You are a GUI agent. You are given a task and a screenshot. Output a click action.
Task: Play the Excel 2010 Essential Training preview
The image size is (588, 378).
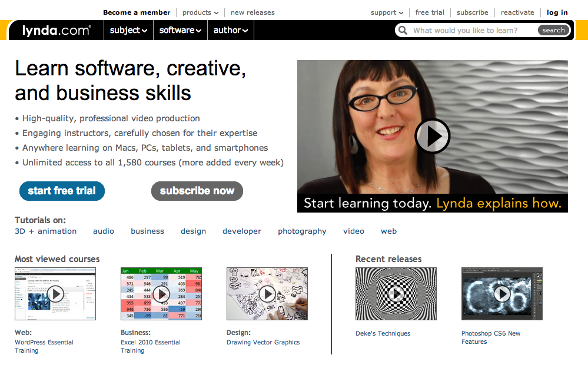point(161,294)
